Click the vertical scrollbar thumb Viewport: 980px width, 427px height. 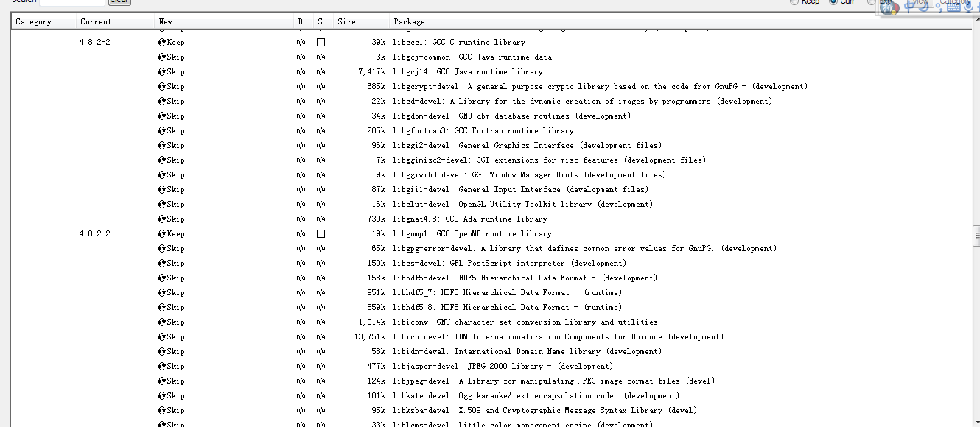pyautogui.click(x=976, y=236)
